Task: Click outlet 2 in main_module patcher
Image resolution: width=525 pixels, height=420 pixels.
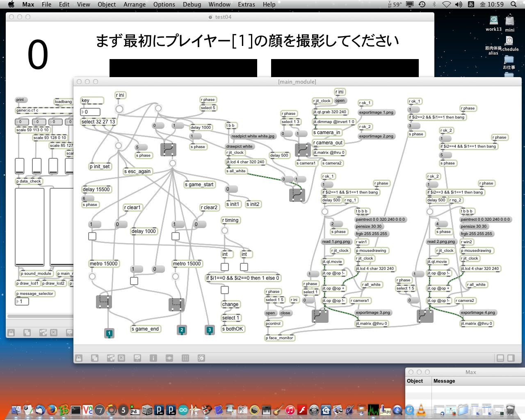Action: tap(182, 329)
